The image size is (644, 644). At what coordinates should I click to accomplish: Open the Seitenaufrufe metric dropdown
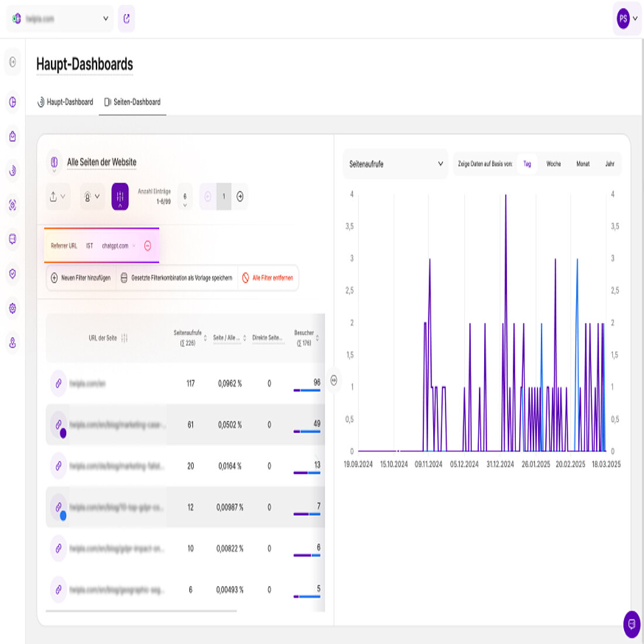click(x=395, y=164)
